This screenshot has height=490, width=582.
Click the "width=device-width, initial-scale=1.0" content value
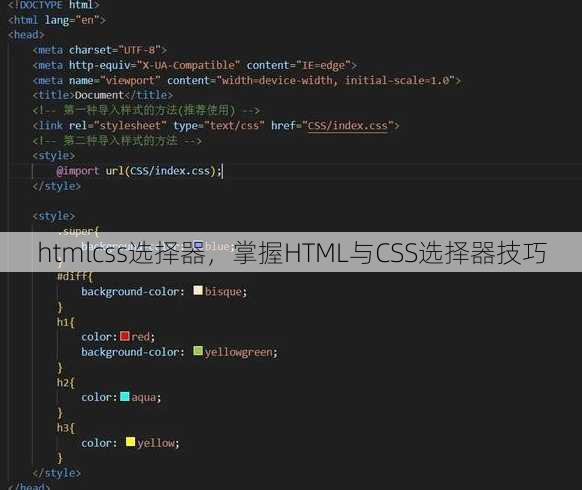[x=336, y=80]
